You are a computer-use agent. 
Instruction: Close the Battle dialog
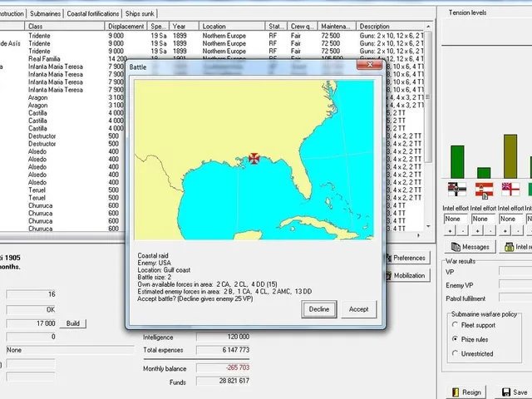369,65
